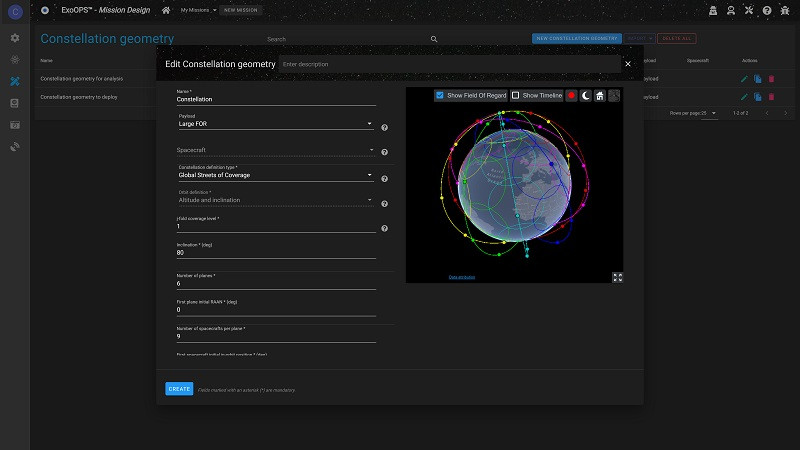800x450 pixels.
Task: Click the gear settings icon in the sidebar
Action: coord(15,37)
